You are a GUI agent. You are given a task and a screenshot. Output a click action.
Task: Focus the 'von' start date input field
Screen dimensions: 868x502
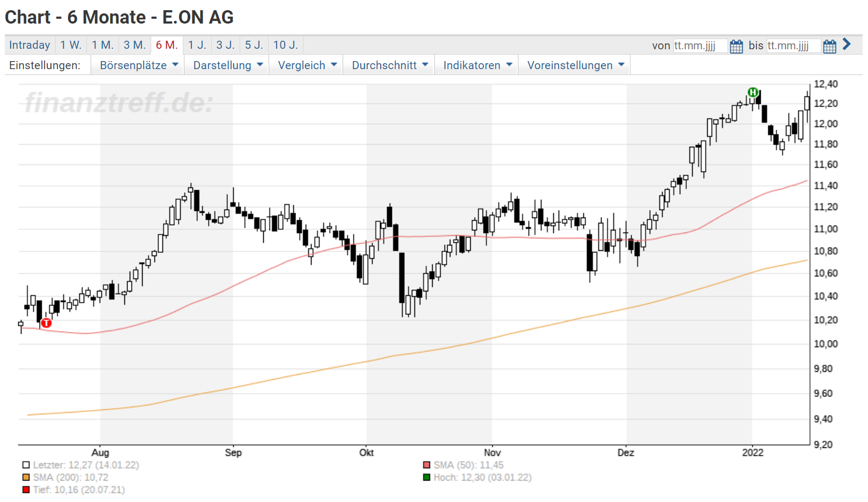click(700, 46)
